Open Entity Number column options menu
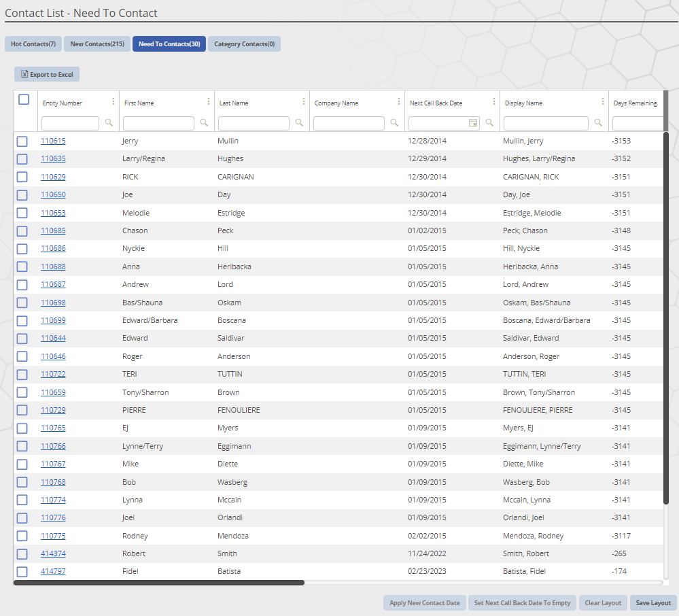 [114, 101]
